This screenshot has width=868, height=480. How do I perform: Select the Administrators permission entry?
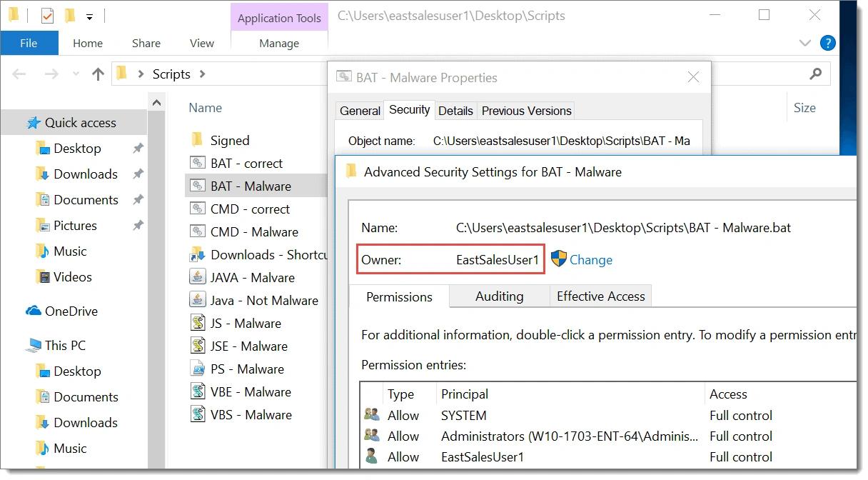click(608, 436)
